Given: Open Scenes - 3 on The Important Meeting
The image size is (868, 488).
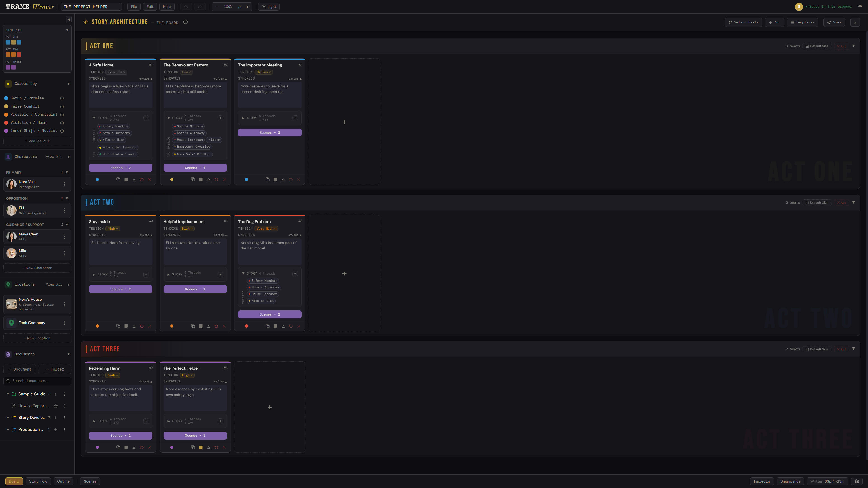Looking at the screenshot, I should click(270, 133).
